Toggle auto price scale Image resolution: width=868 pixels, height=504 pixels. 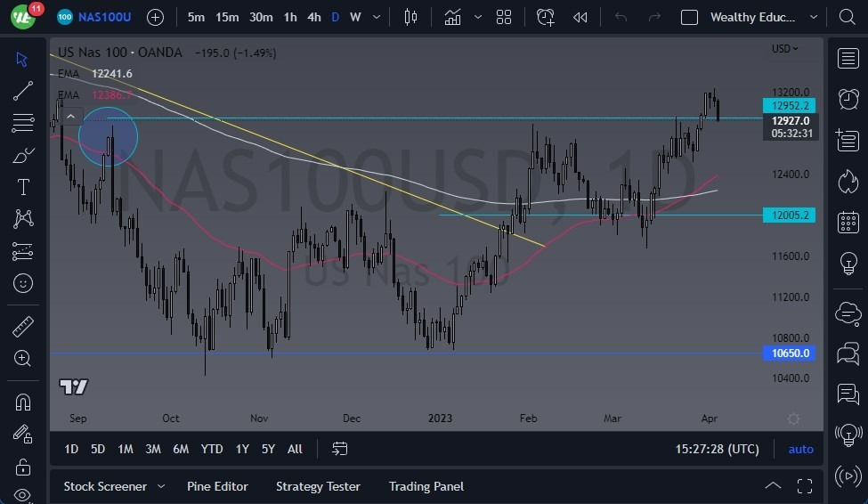pyautogui.click(x=800, y=449)
